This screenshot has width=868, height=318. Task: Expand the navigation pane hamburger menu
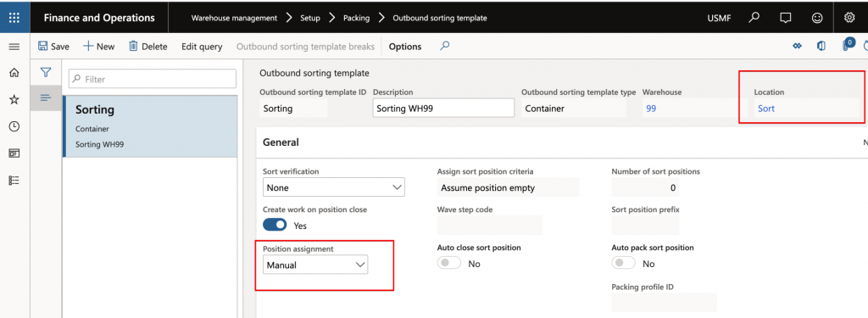pyautogui.click(x=14, y=47)
